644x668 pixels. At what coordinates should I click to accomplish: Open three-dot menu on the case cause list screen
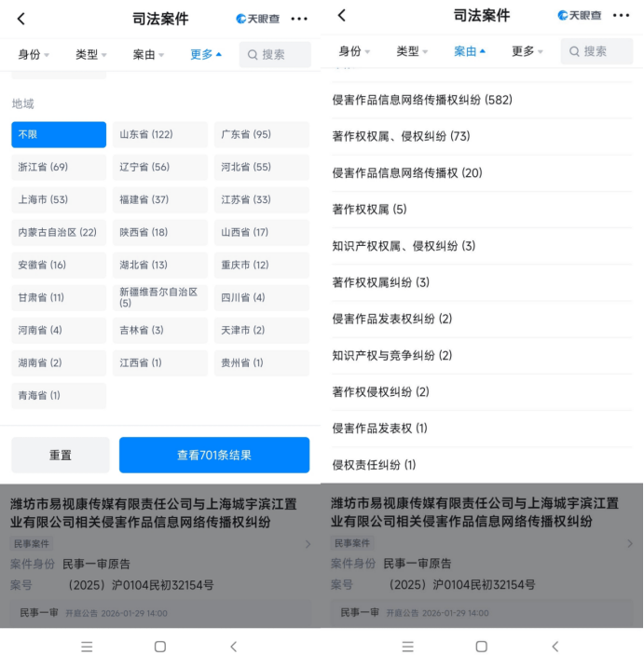pyautogui.click(x=621, y=16)
